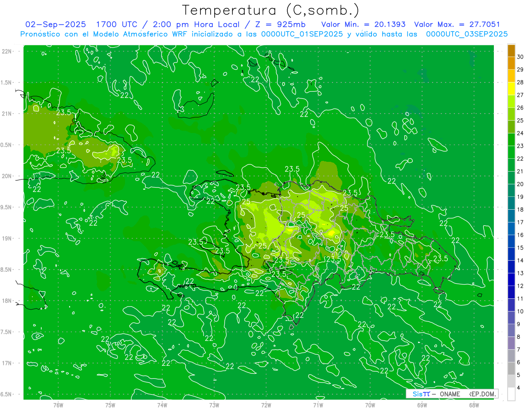The width and height of the screenshot is (532, 411).
Task: Click the date text '02-Sep-2025'
Action: (x=55, y=24)
